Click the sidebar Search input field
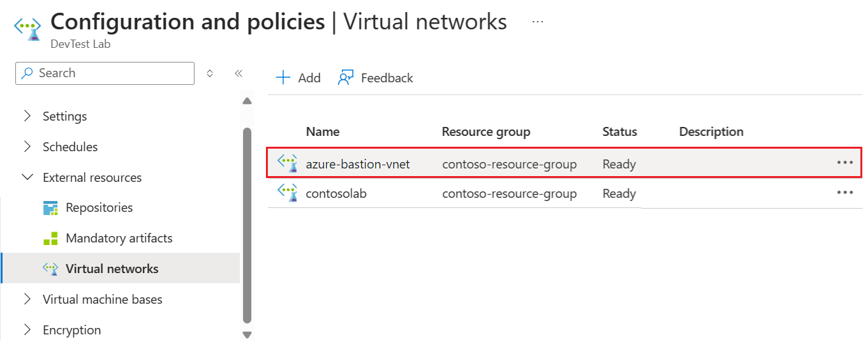 coord(105,73)
